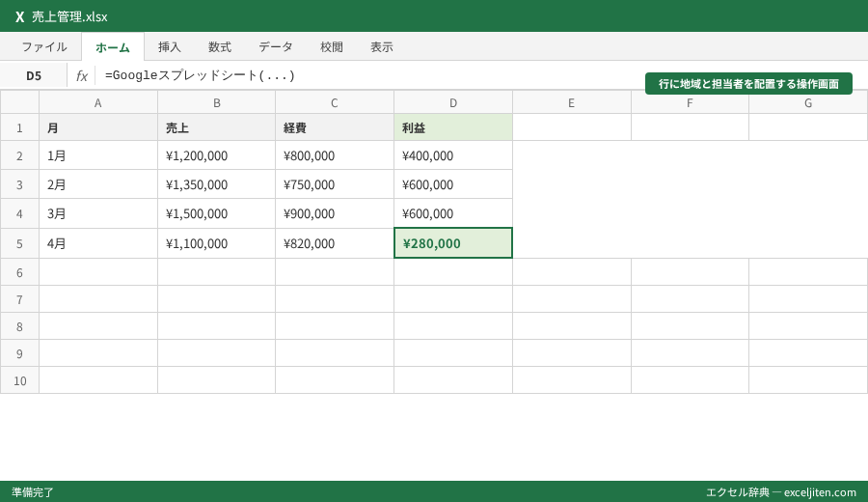Click the 売上管理.xlsx file title
The width and height of the screenshot is (868, 502).
tap(69, 16)
